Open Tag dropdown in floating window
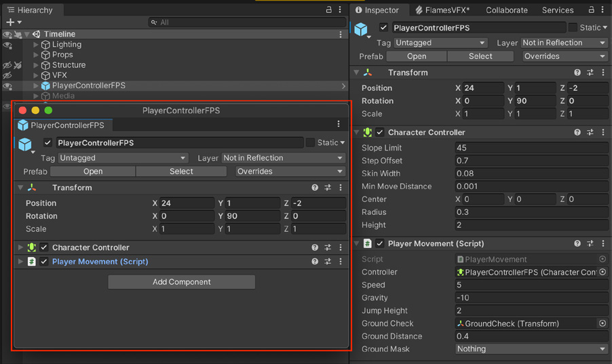The image size is (612, 364). [123, 158]
